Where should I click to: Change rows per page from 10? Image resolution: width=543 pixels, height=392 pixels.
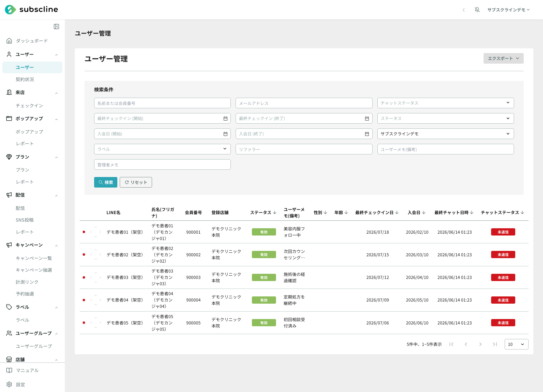(x=516, y=344)
